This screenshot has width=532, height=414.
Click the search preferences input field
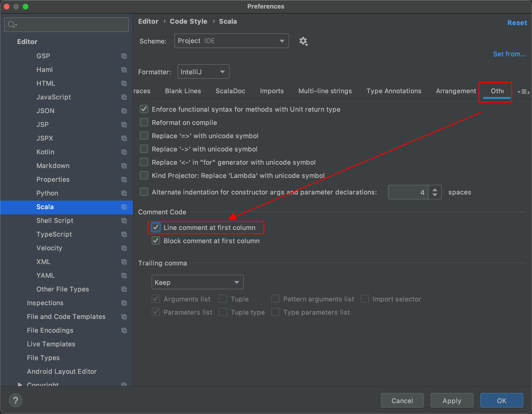pyautogui.click(x=66, y=24)
